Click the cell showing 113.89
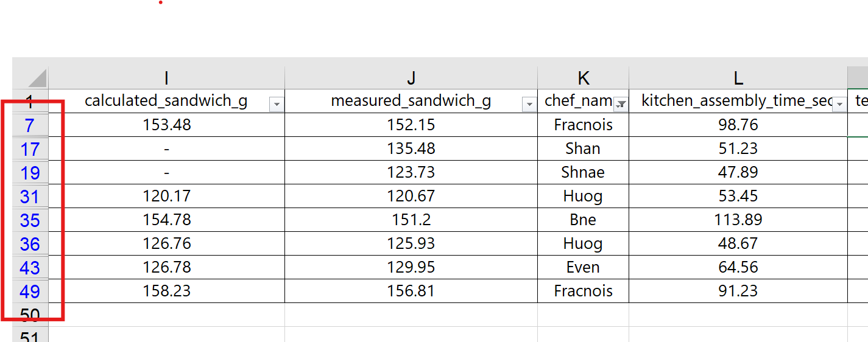 click(738, 220)
